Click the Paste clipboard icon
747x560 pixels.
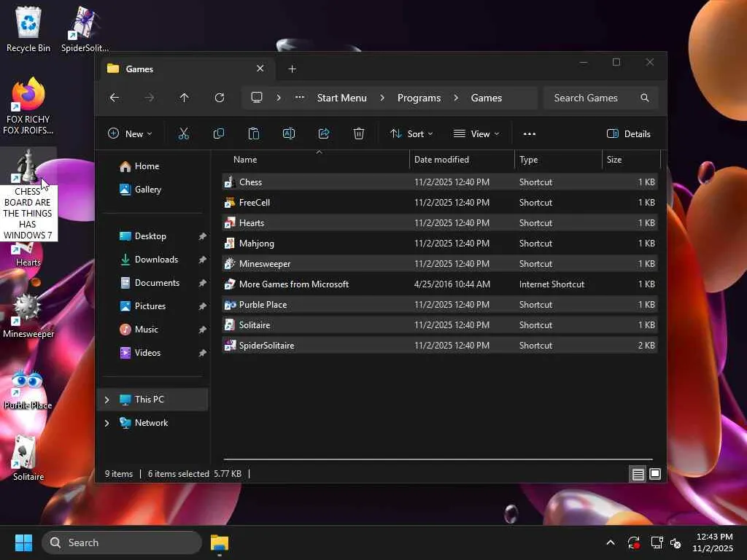click(x=253, y=134)
